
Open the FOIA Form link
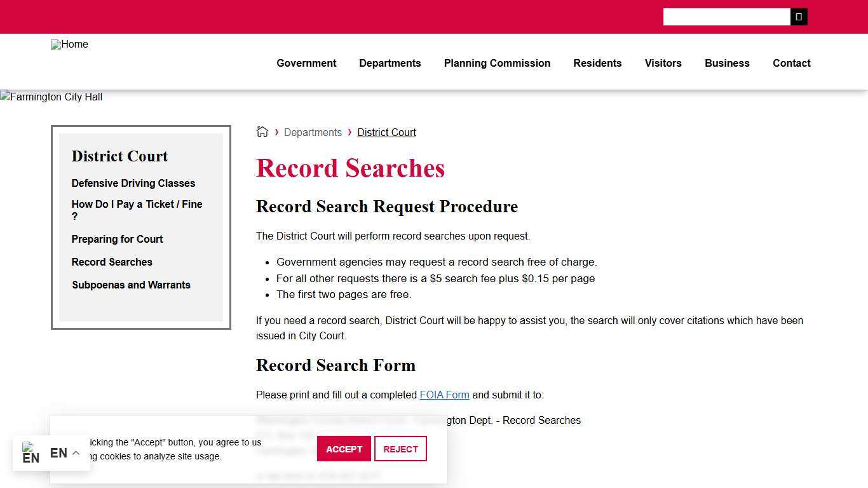[x=444, y=395]
